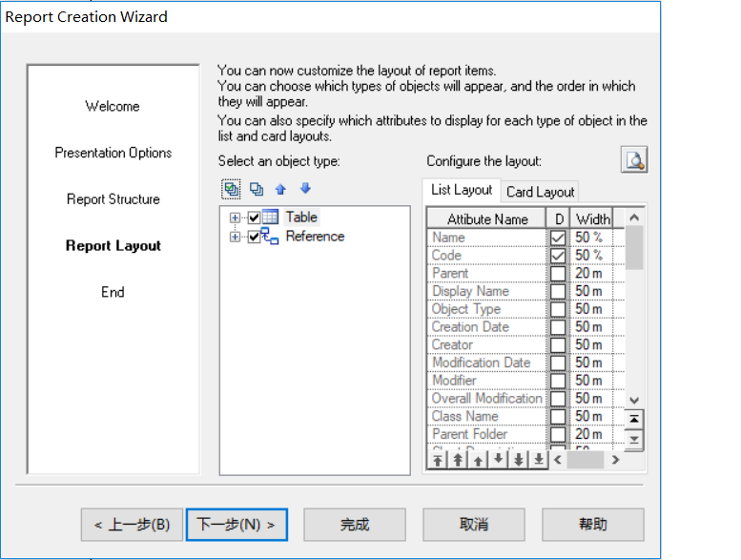Screen dimensions: 741x560
Task: Expand the Table tree node
Action: click(235, 218)
